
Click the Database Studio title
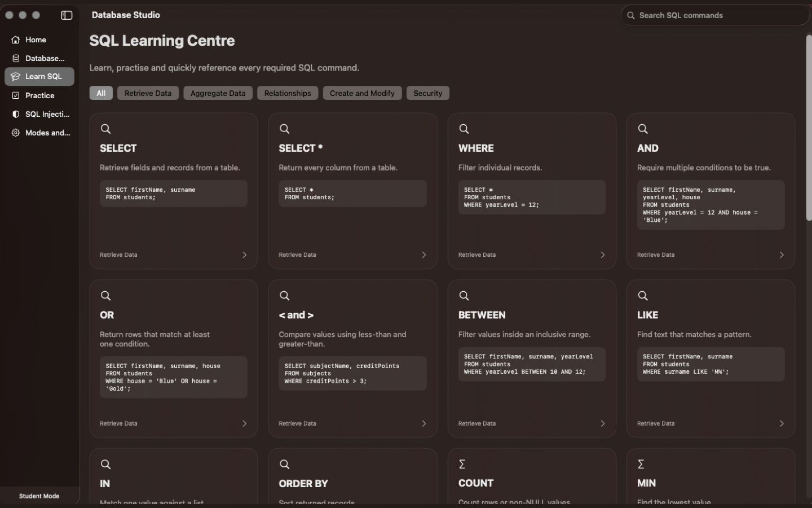126,15
